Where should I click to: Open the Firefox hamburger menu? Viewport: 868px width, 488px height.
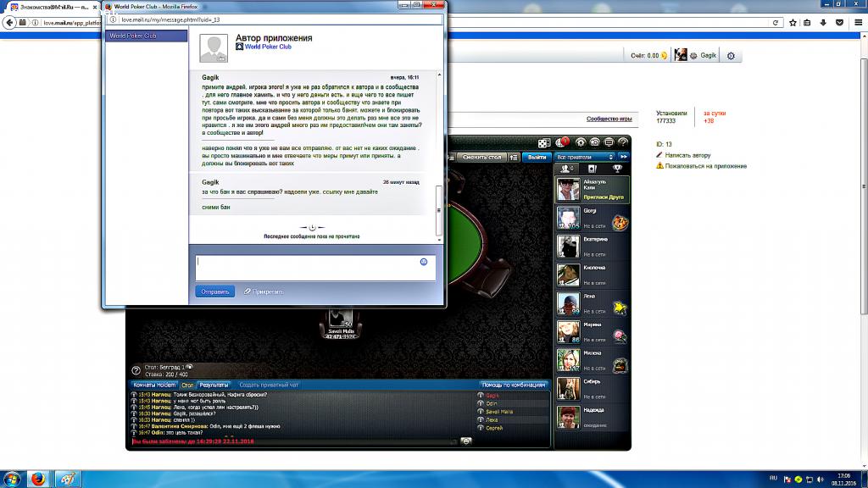tap(854, 23)
